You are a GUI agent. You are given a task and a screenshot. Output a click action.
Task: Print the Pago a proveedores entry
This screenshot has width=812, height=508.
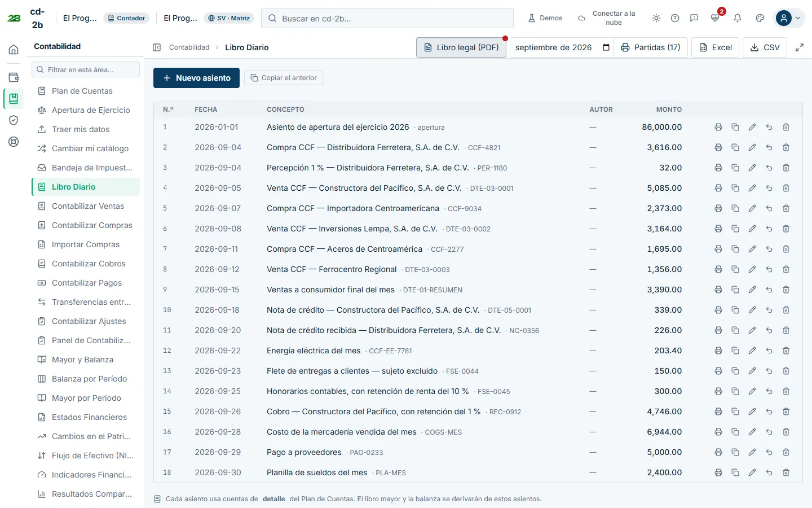[718, 452]
